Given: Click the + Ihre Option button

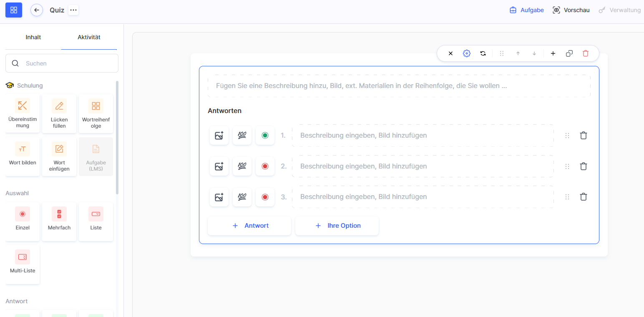Looking at the screenshot, I should click(x=337, y=226).
